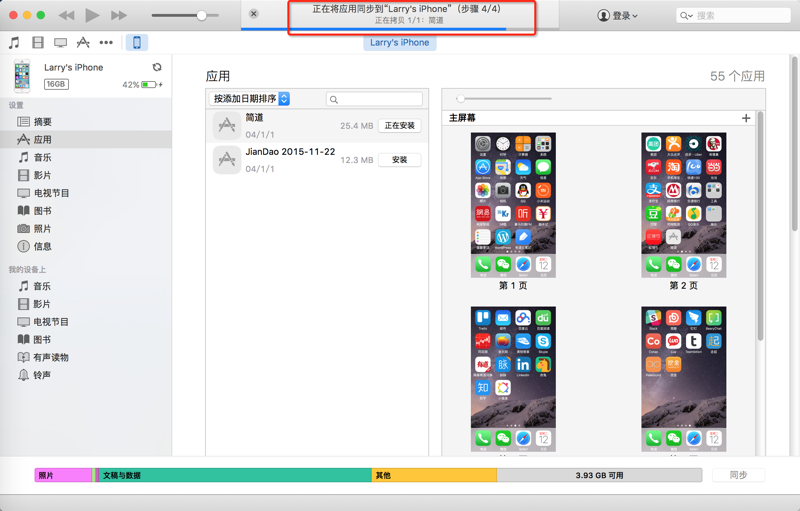800x511 pixels.
Task: Select the 第 2 页 home screen thumbnail
Action: (x=684, y=205)
